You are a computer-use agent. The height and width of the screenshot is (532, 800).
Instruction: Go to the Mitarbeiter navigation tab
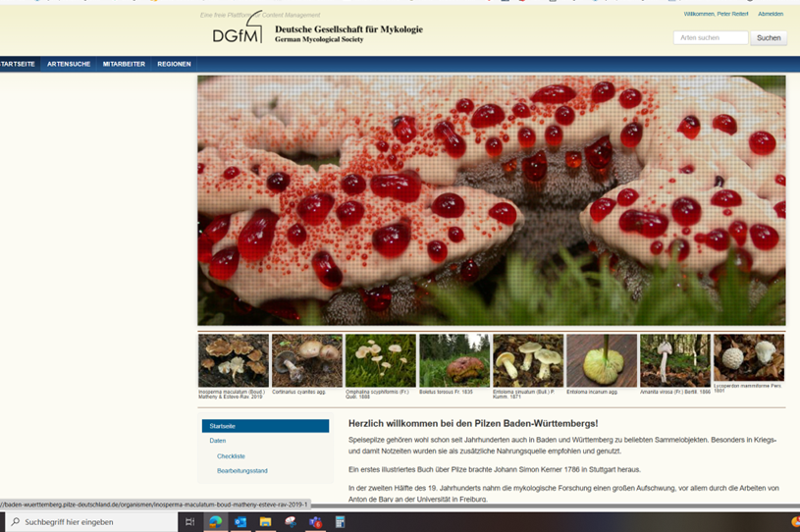coord(124,64)
